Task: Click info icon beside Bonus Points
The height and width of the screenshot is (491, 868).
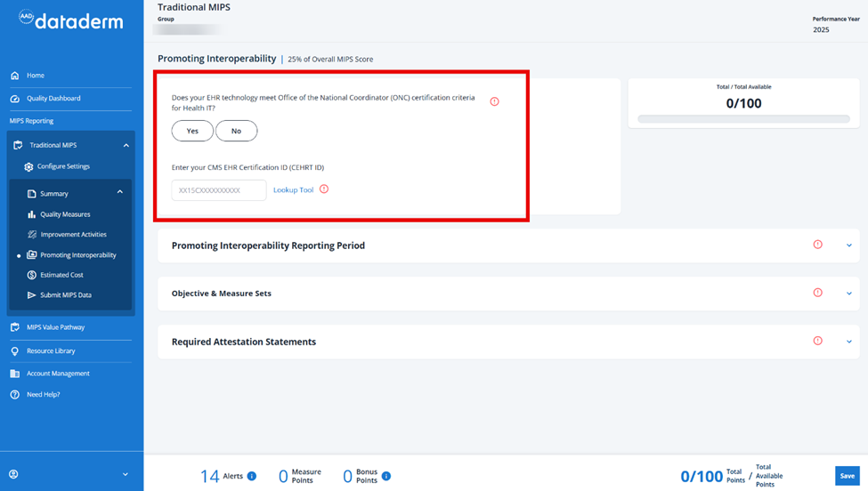Action: coord(386,476)
